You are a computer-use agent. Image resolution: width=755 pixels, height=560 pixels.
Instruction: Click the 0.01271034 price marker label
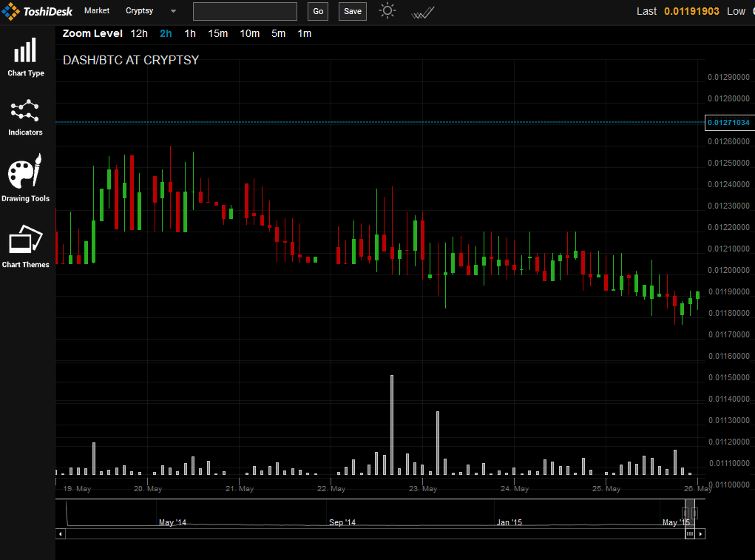728,122
